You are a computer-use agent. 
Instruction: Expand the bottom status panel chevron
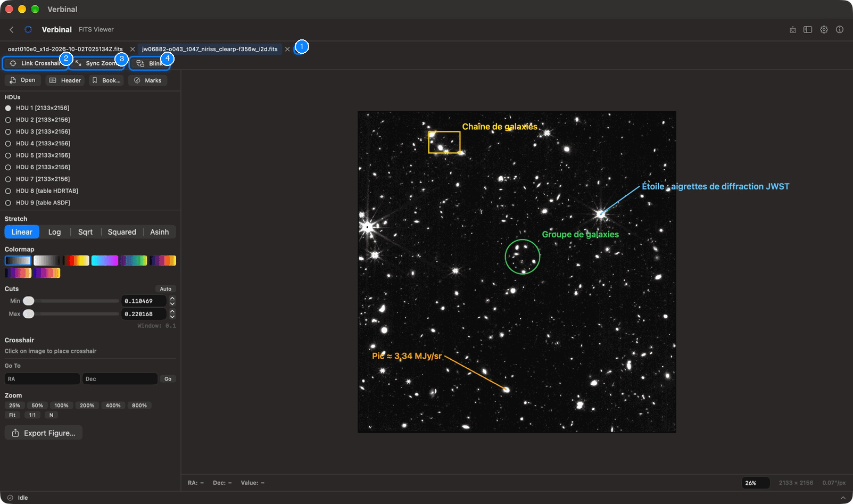[843, 498]
